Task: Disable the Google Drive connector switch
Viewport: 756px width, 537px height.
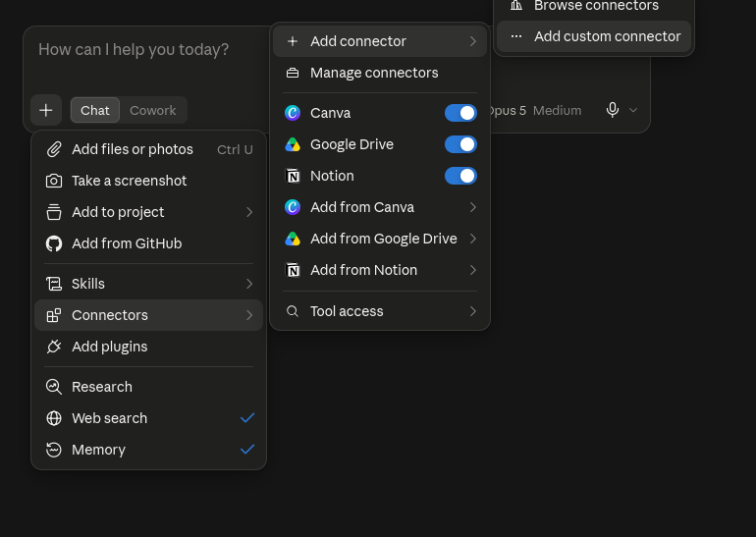Action: tap(460, 144)
